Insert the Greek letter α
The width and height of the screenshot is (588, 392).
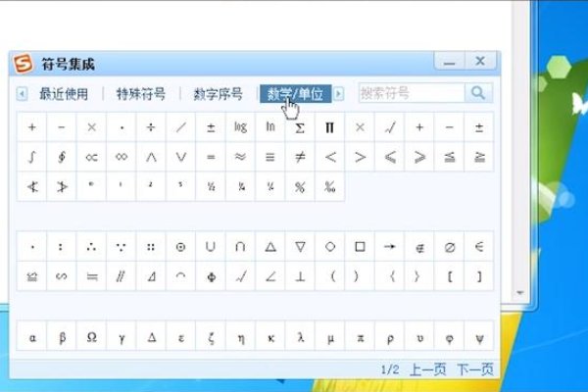click(32, 336)
